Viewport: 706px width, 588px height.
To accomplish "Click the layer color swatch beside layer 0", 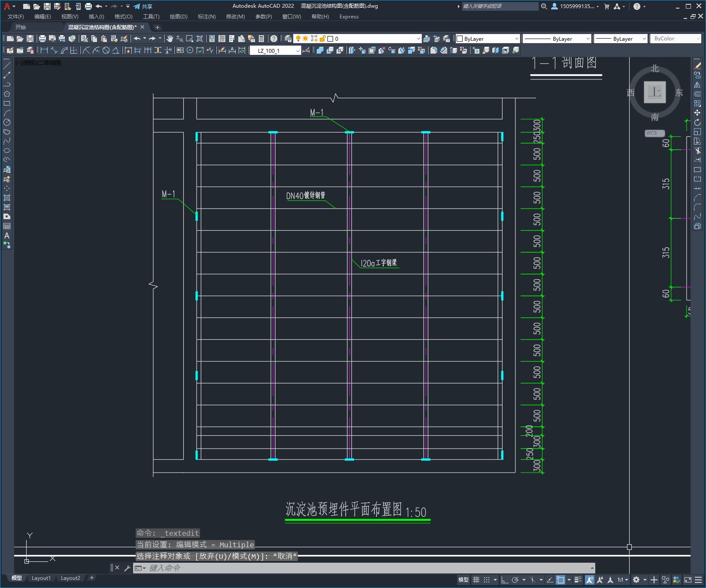I will coord(330,39).
